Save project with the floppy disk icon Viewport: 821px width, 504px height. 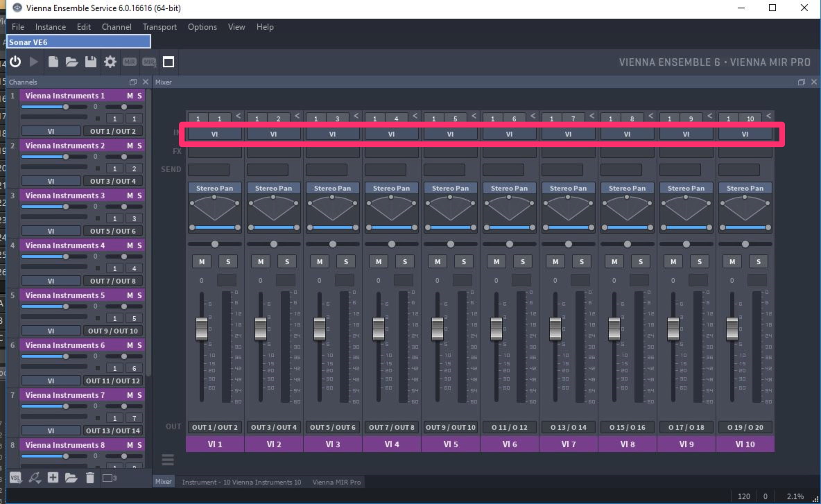91,62
